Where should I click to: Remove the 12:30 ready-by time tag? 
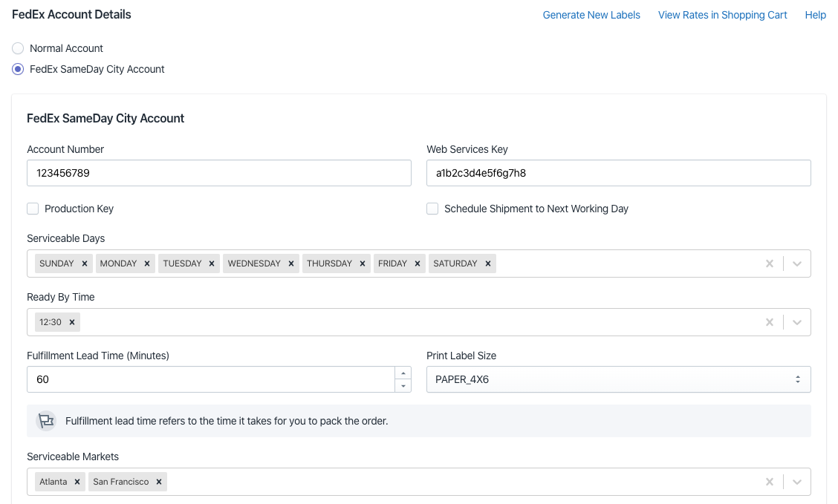click(x=71, y=322)
